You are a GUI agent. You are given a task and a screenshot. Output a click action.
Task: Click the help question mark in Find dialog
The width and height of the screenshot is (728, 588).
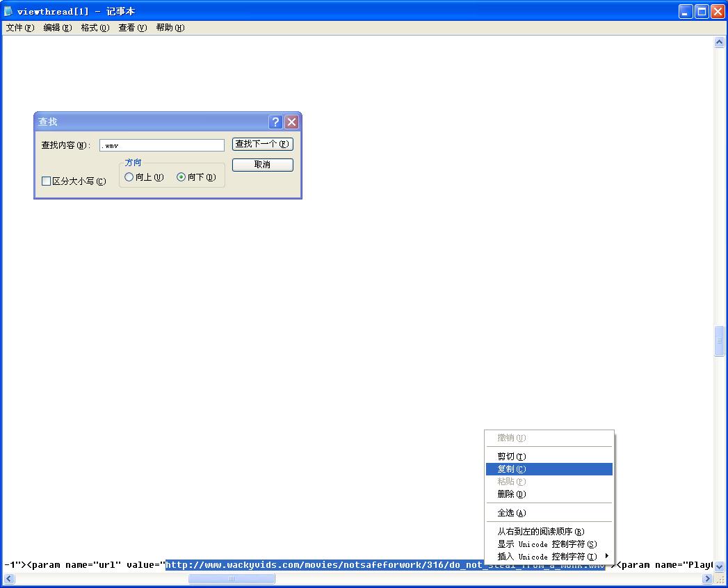pyautogui.click(x=275, y=122)
